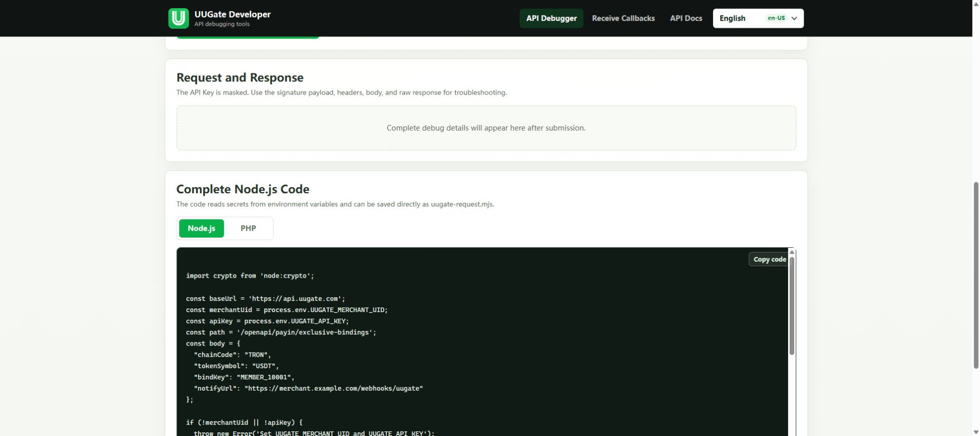
Task: Click the page vertical scrollbar thumb
Action: point(976,275)
